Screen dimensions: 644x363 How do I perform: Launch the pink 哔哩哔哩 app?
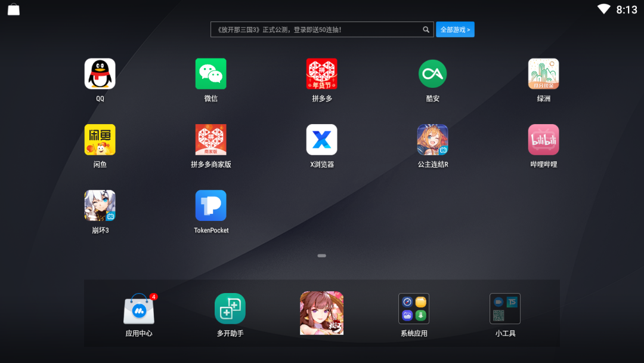(543, 139)
